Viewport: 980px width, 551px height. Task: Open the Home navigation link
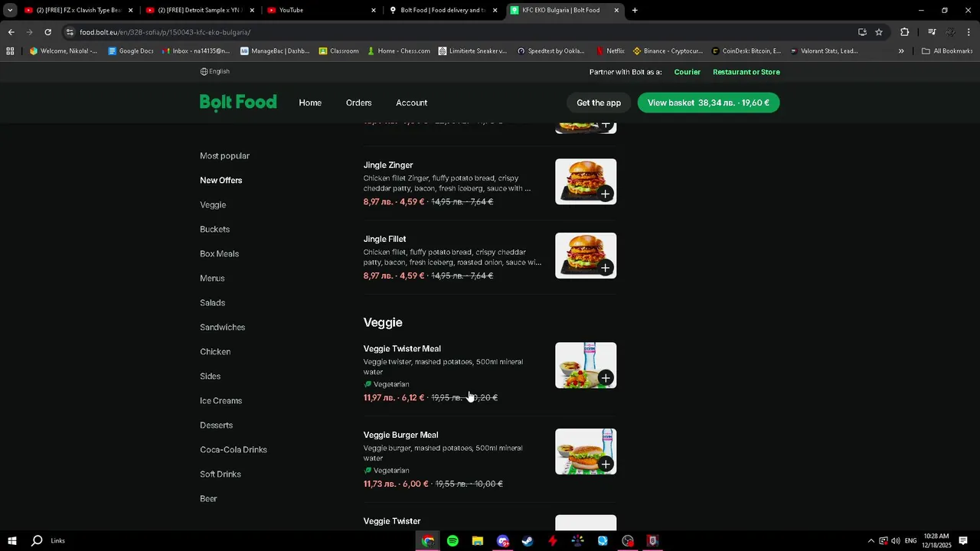[x=310, y=103]
